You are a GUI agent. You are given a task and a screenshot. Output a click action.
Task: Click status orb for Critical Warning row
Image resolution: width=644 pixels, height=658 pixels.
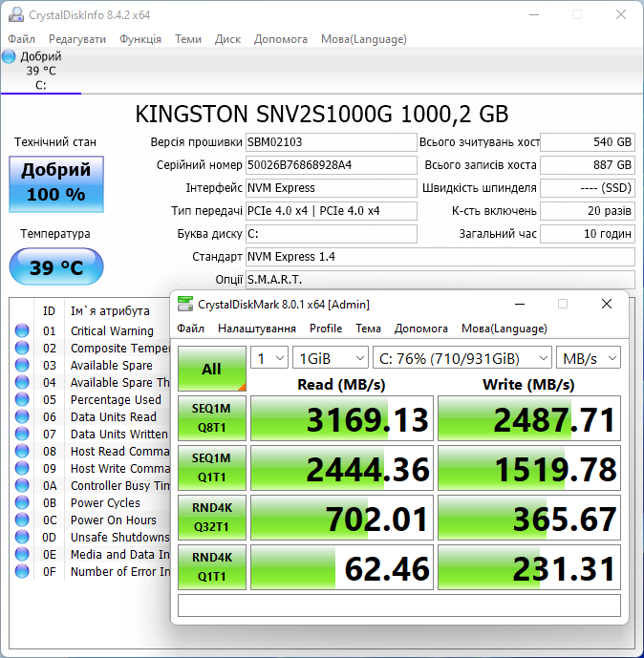pyautogui.click(x=22, y=330)
